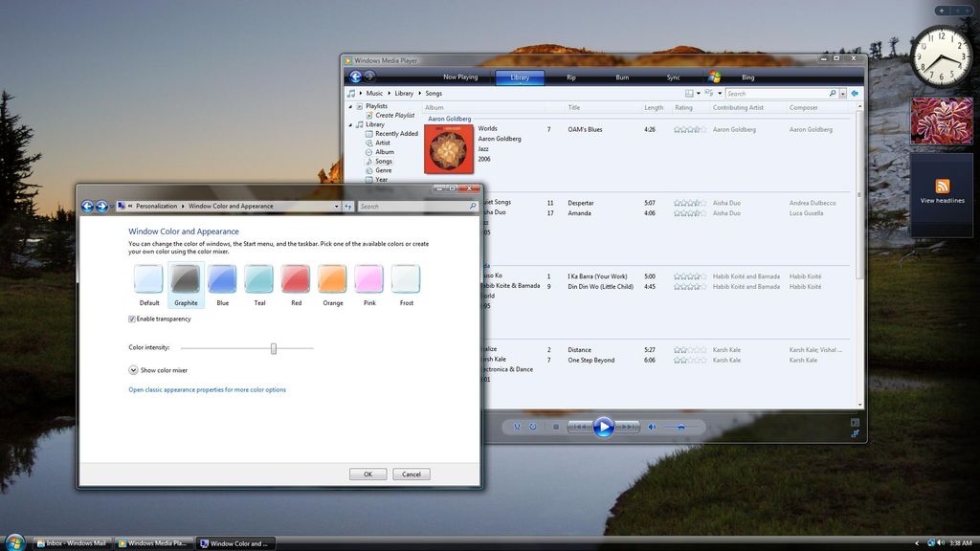Click the volume speaker icon
The width and height of the screenshot is (980, 551).
tap(653, 427)
